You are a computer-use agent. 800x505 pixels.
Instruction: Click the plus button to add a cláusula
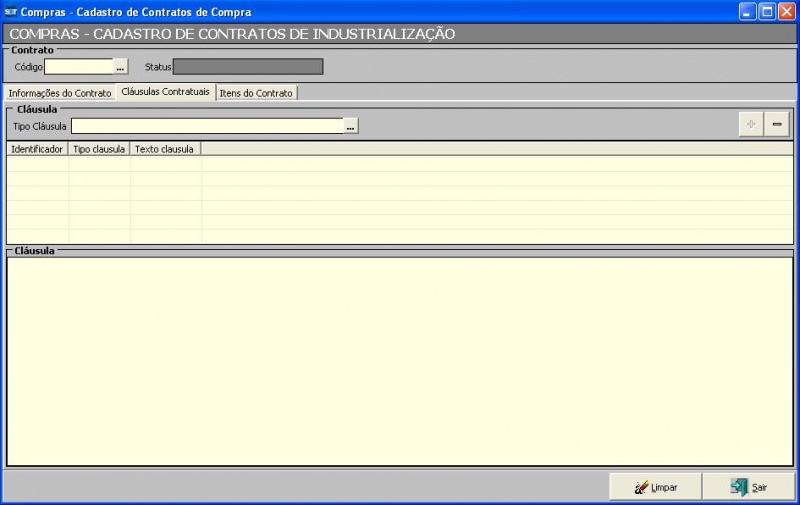coord(750,125)
